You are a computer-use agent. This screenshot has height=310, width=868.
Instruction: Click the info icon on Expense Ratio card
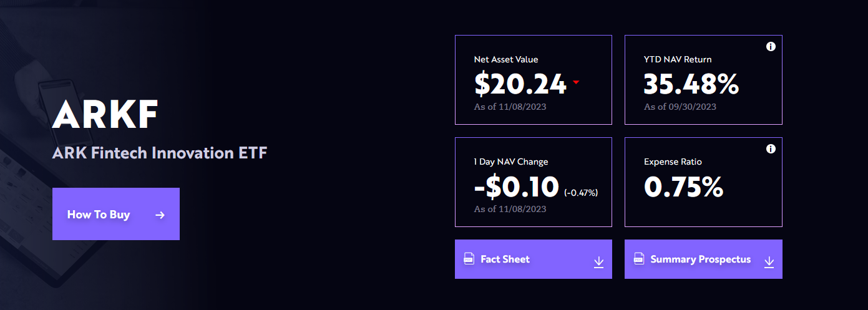coord(771,149)
